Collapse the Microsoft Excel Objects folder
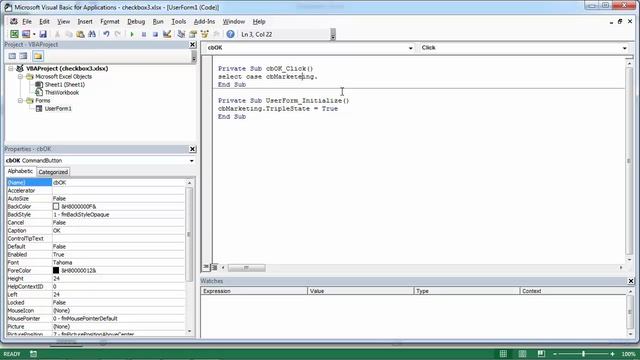The image size is (640, 360). 20,77
